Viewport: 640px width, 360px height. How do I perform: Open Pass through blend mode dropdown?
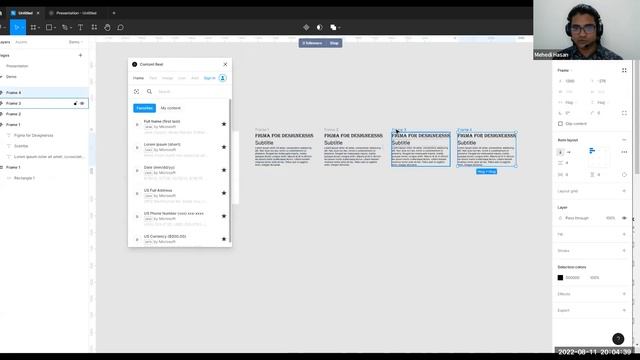(577, 218)
